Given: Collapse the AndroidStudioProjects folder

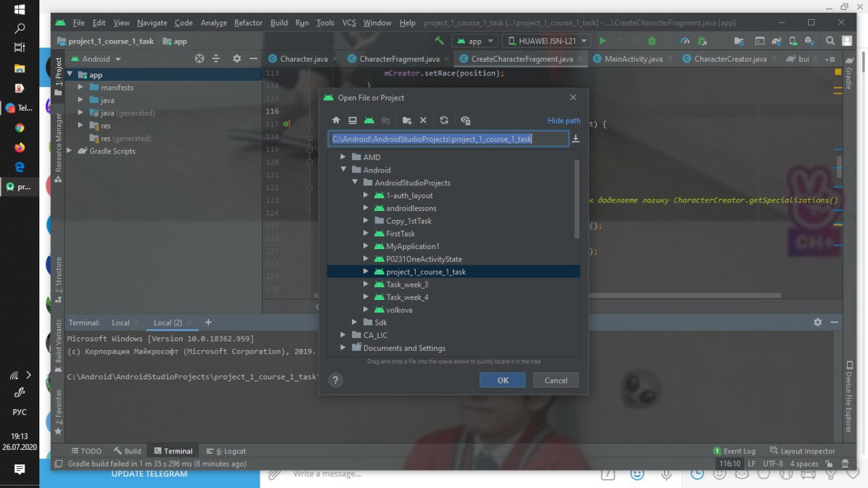Looking at the screenshot, I should [355, 183].
